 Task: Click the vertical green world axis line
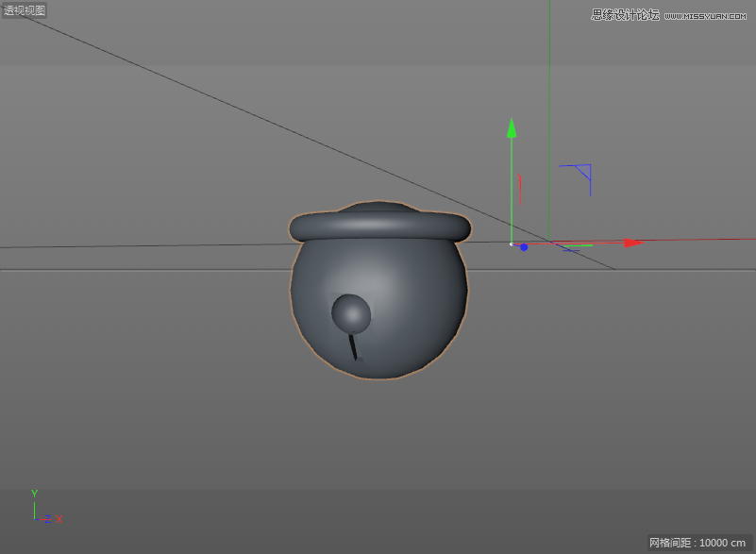click(549, 113)
